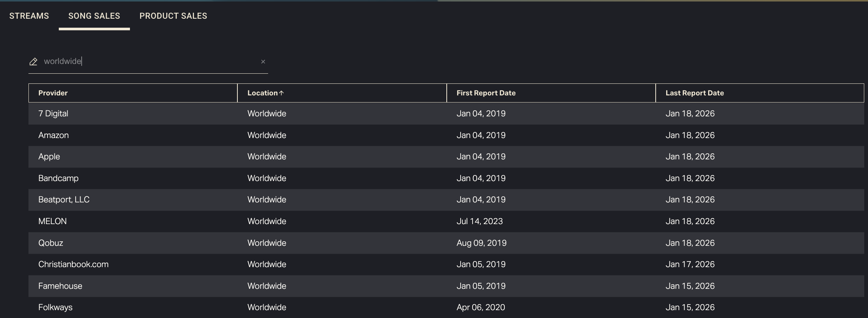Sort by Last Report Date column header
868x318 pixels.
(x=694, y=93)
